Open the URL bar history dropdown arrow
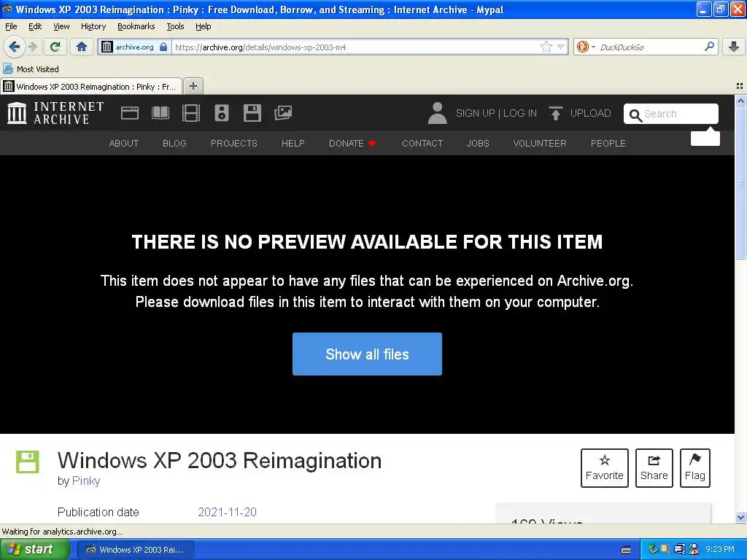Viewport: 747px width, 560px height. point(561,47)
